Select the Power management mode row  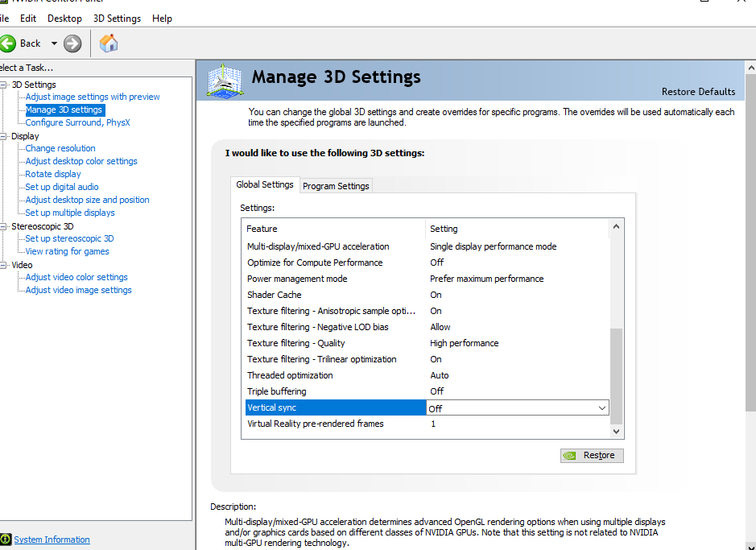[428, 279]
